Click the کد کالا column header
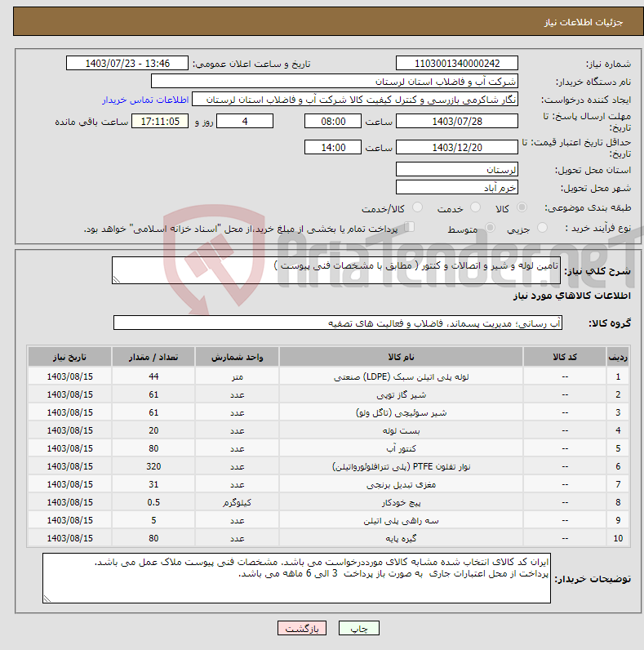This screenshot has width=644, height=650. pos(565,357)
